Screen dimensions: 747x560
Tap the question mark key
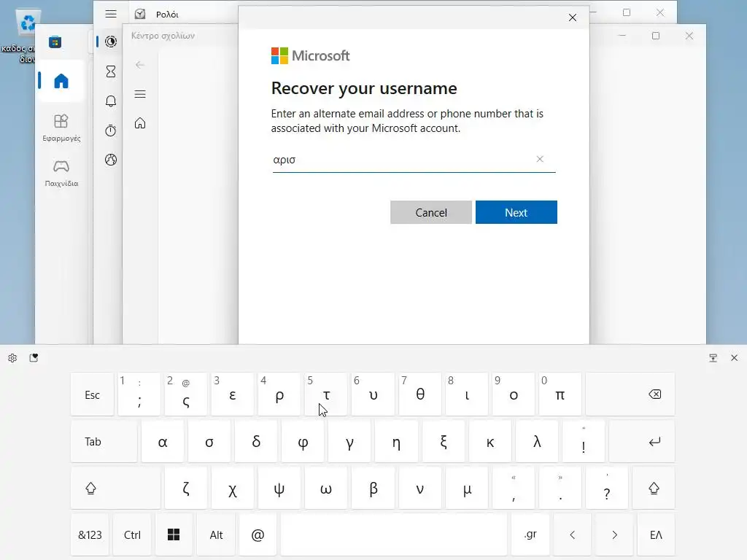click(x=606, y=488)
